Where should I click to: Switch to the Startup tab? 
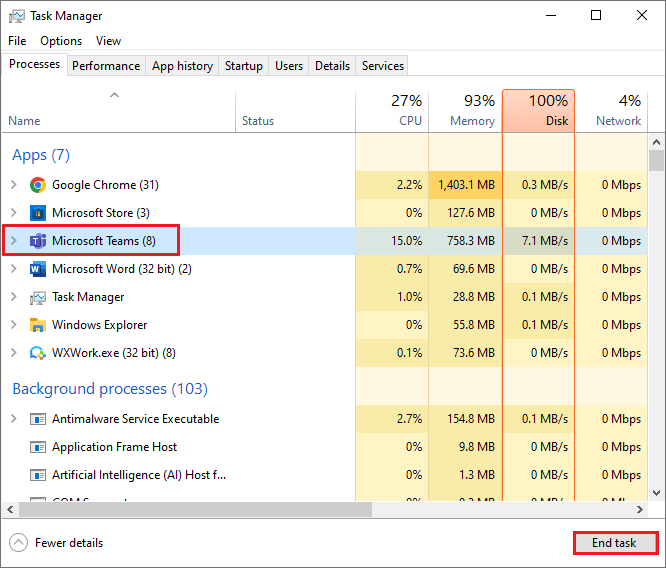tap(243, 66)
